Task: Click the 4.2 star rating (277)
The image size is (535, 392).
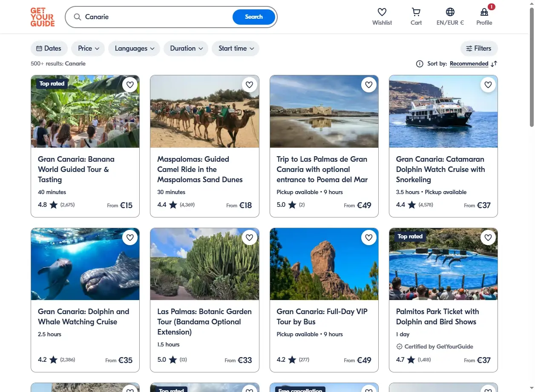Action: coord(293,360)
